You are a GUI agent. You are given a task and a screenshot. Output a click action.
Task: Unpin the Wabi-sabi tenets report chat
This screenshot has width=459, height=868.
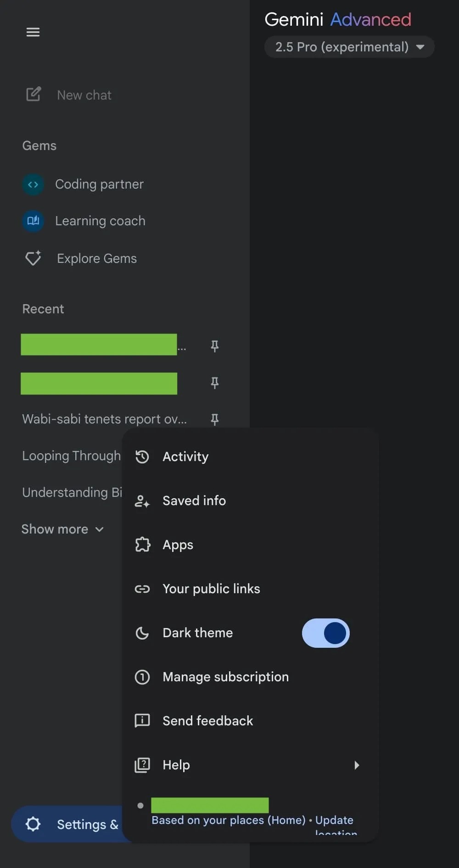point(214,419)
